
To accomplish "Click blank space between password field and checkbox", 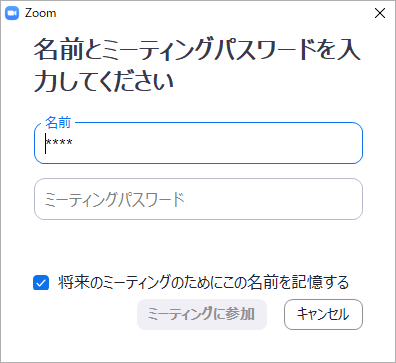I will pos(198,247).
